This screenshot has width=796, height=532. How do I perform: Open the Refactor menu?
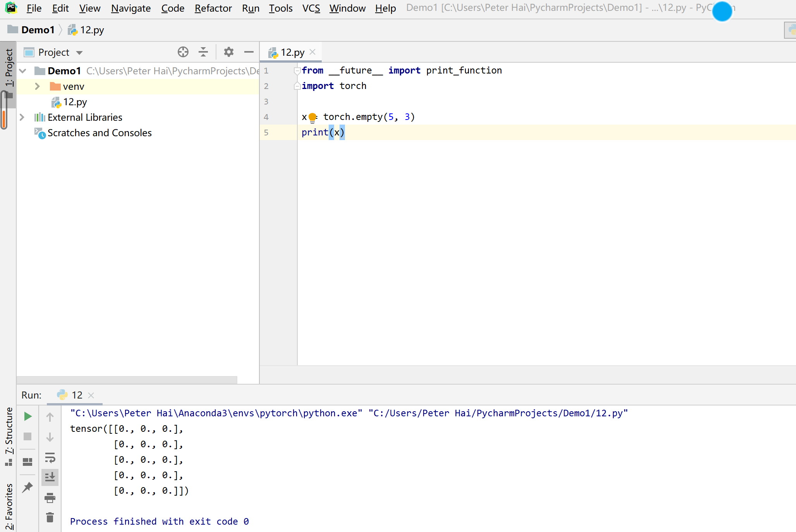[213, 8]
